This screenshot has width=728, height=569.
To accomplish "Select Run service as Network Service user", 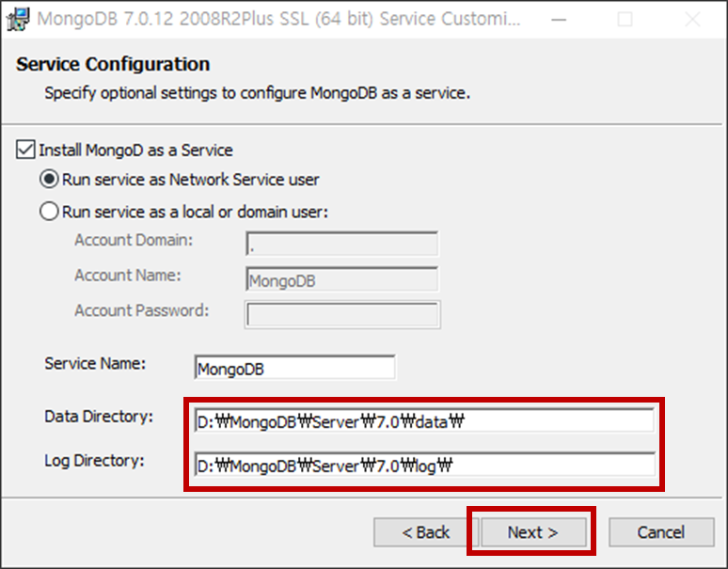I will pyautogui.click(x=49, y=179).
